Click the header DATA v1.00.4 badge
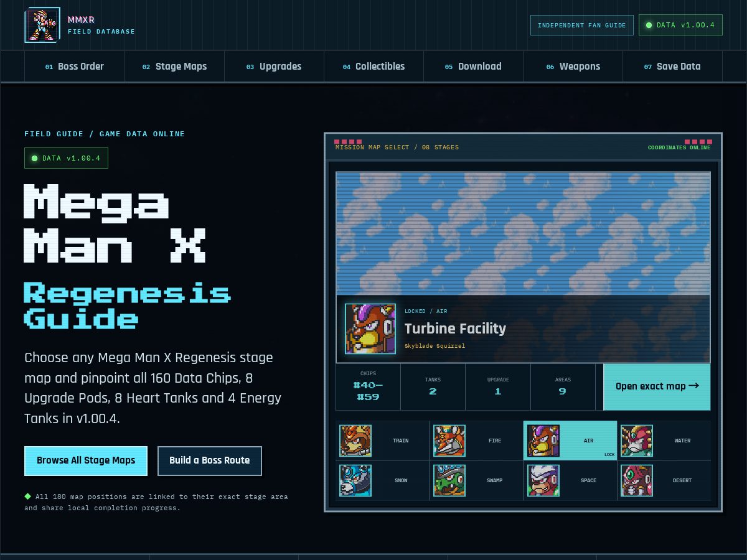747x560 pixels. [x=680, y=26]
